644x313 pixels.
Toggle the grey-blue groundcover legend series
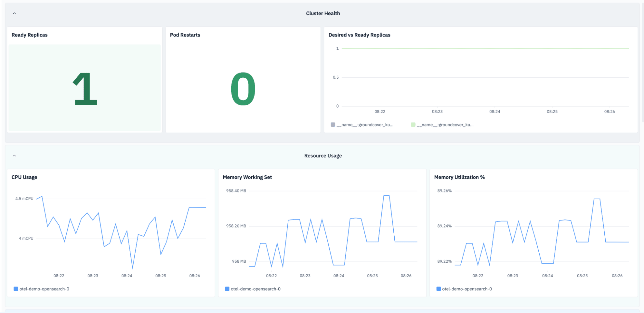[362, 125]
